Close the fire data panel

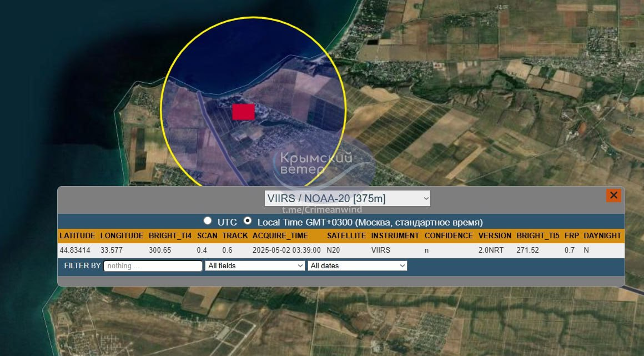[x=613, y=195]
